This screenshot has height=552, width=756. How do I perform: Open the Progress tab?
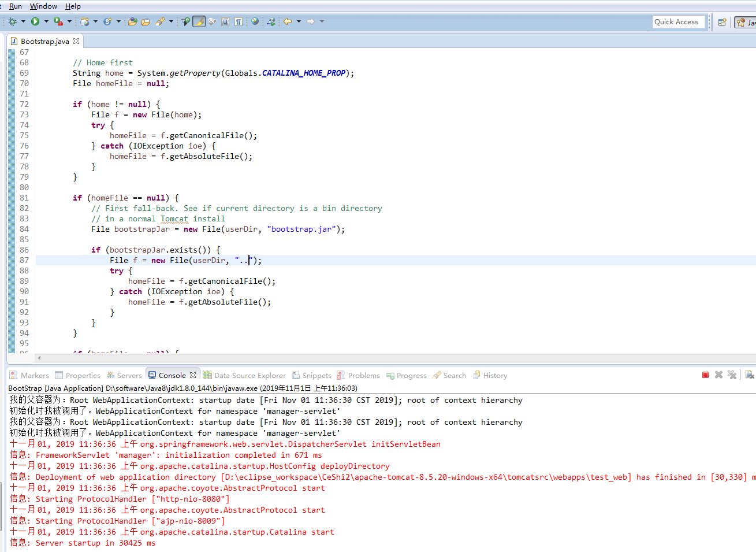[x=407, y=375]
